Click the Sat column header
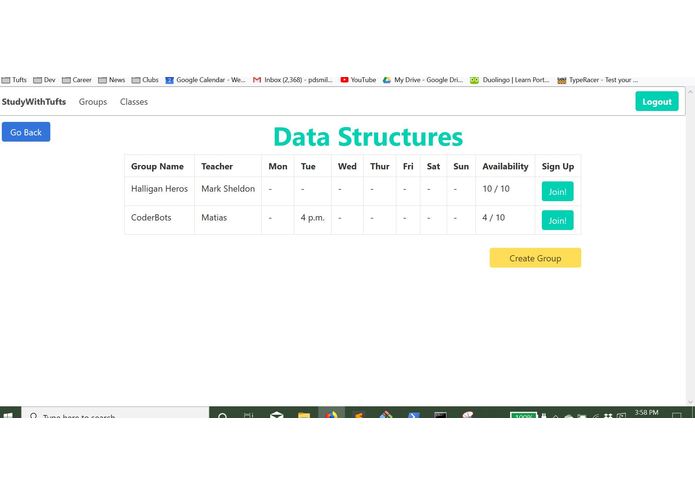The width and height of the screenshot is (695, 494). click(x=433, y=166)
